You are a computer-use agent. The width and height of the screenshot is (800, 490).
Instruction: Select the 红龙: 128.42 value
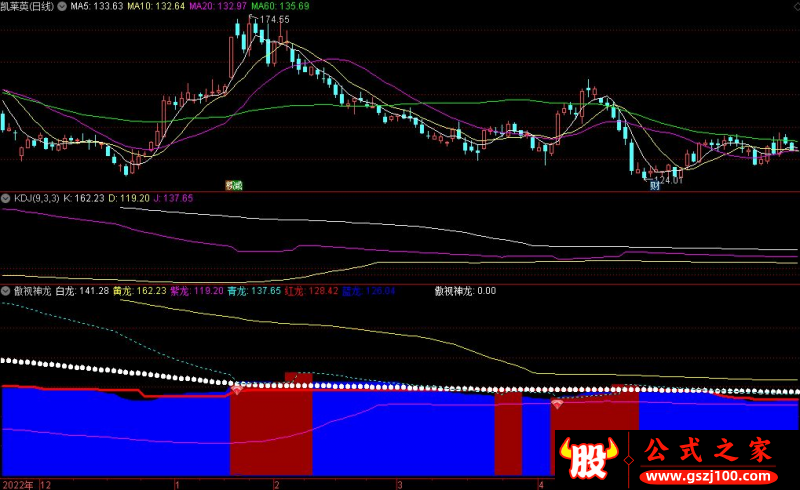click(x=311, y=291)
